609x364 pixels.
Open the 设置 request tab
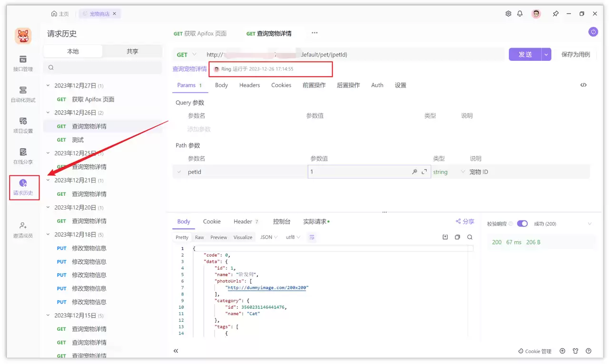[x=401, y=85]
